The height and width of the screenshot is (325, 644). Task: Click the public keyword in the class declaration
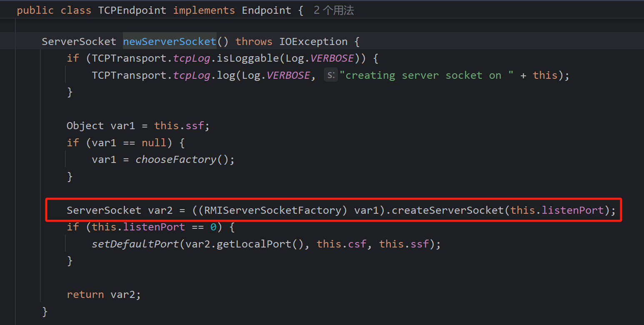(x=35, y=10)
